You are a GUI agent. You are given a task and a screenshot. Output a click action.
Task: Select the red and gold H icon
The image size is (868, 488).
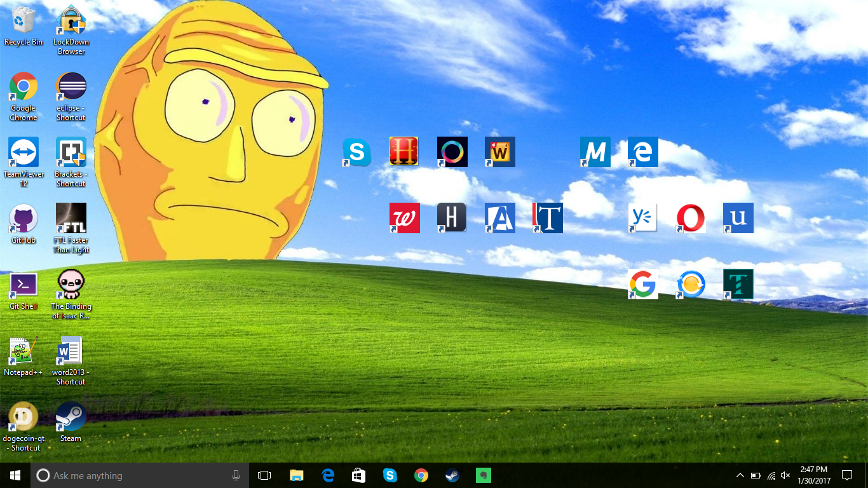(x=405, y=152)
